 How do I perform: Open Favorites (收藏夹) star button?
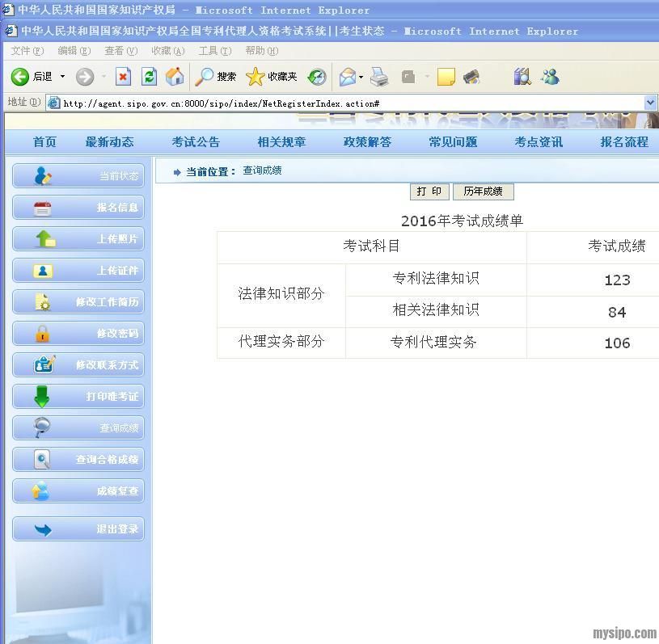pos(272,77)
